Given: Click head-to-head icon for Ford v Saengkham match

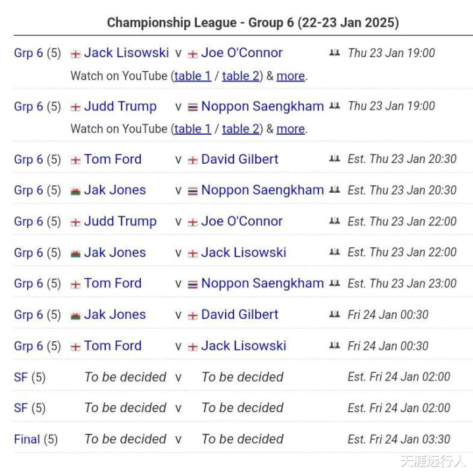Looking at the screenshot, I should (334, 284).
